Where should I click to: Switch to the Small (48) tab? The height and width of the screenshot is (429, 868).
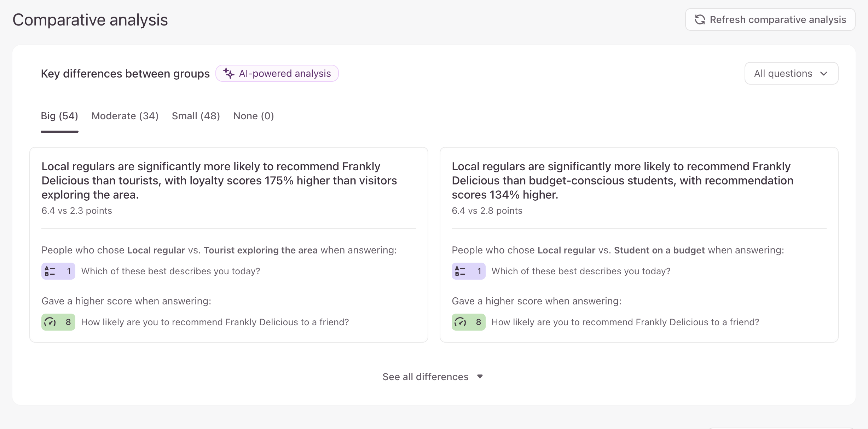click(196, 116)
